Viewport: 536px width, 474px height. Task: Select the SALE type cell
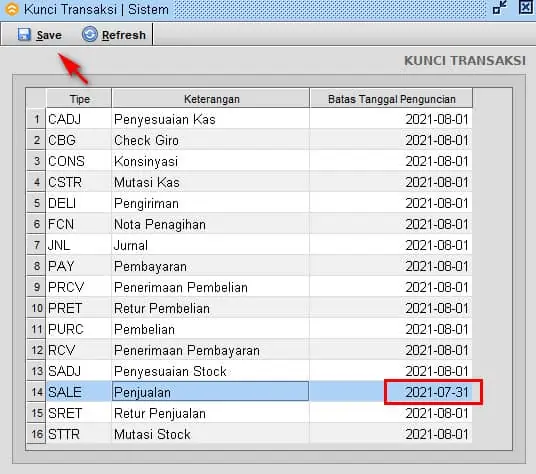pyautogui.click(x=79, y=392)
